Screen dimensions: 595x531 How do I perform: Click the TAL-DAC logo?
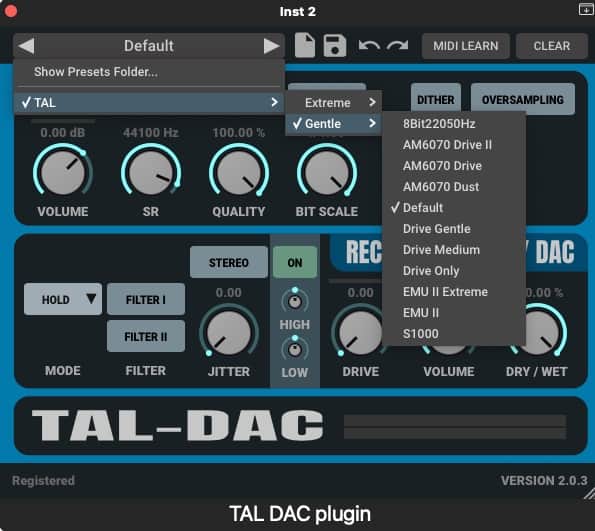[178, 425]
